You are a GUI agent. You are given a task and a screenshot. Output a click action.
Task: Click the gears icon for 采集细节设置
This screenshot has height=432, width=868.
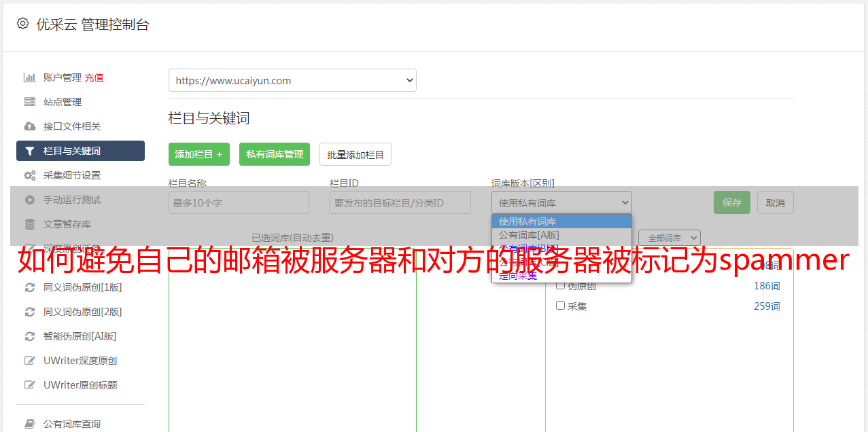(x=29, y=175)
